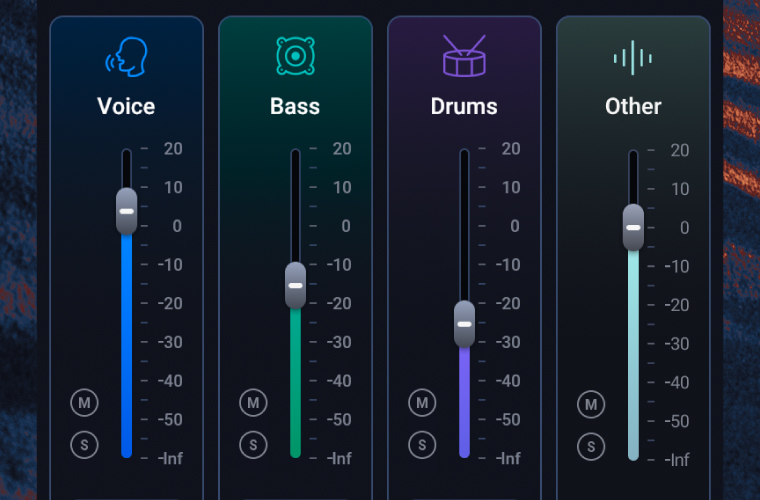Click the Voice singing head icon
The height and width of the screenshot is (500, 760).
(126, 57)
